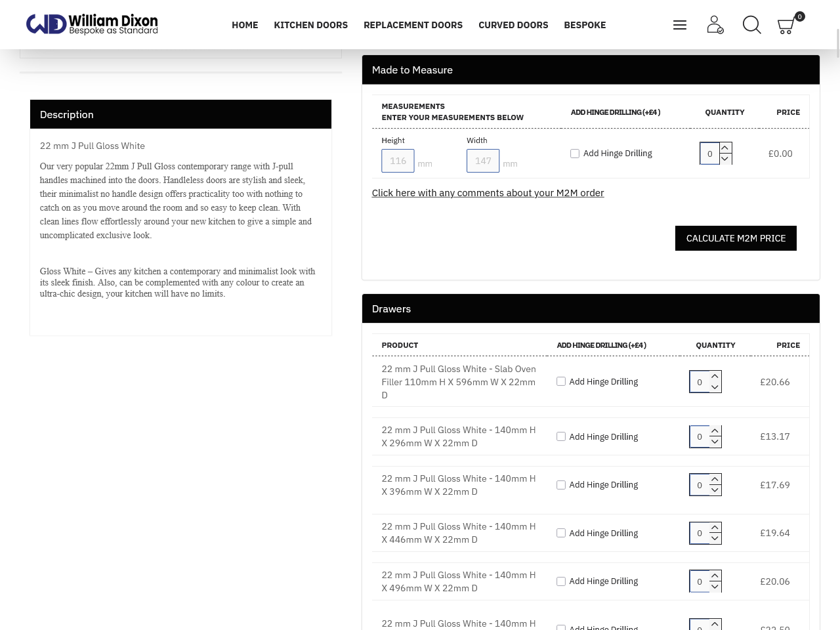Increase Made to Measure quantity with up arrow
Viewport: 840px width, 630px height.
point(725,148)
